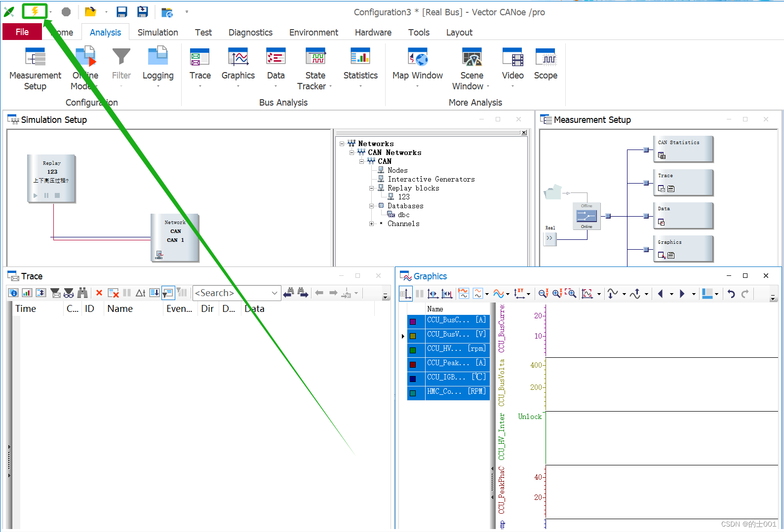Screen dimensions: 784x532
Task: Open Measurement Setup from the ribbon
Action: (35, 69)
